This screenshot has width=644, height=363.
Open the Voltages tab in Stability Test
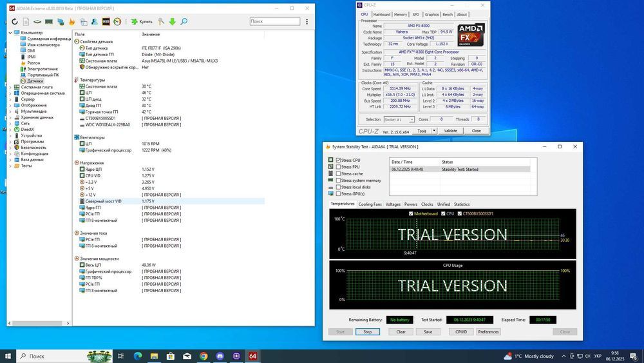pyautogui.click(x=393, y=204)
